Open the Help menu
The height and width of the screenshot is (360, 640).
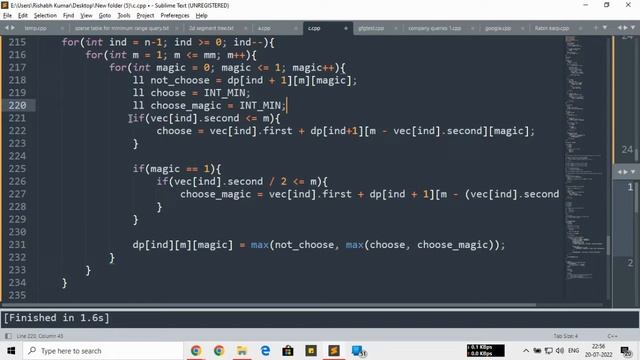point(202,16)
